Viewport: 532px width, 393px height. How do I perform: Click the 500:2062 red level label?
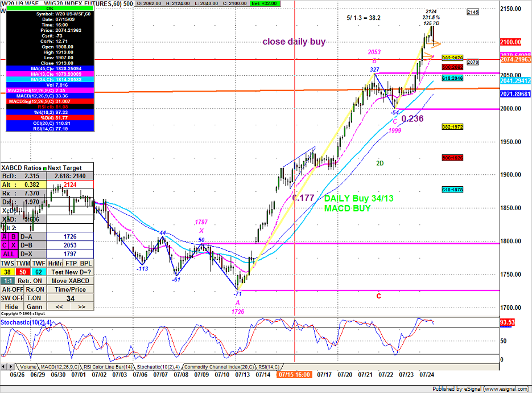tap(452, 67)
